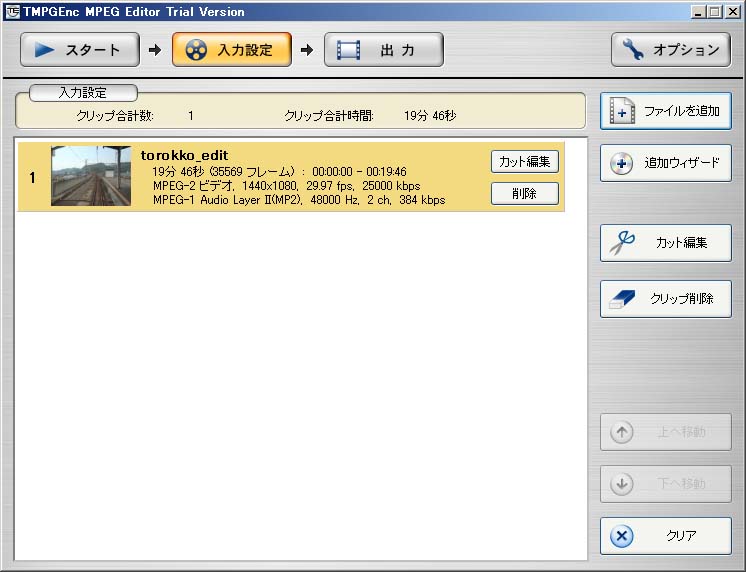746x572 pixels.
Task: Click the filmstrip icon on 出力
Action: coord(349,50)
